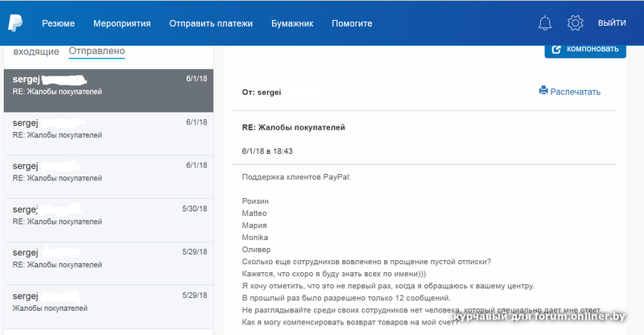The width and height of the screenshot is (644, 335).
Task: Open the Бумажник menu item
Action: (x=292, y=23)
